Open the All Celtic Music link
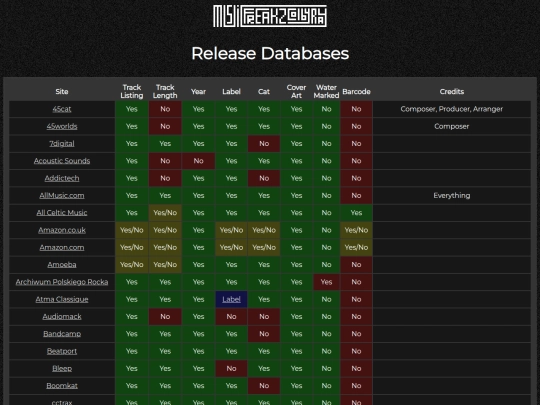Image resolution: width=540 pixels, height=405 pixels. [x=62, y=212]
